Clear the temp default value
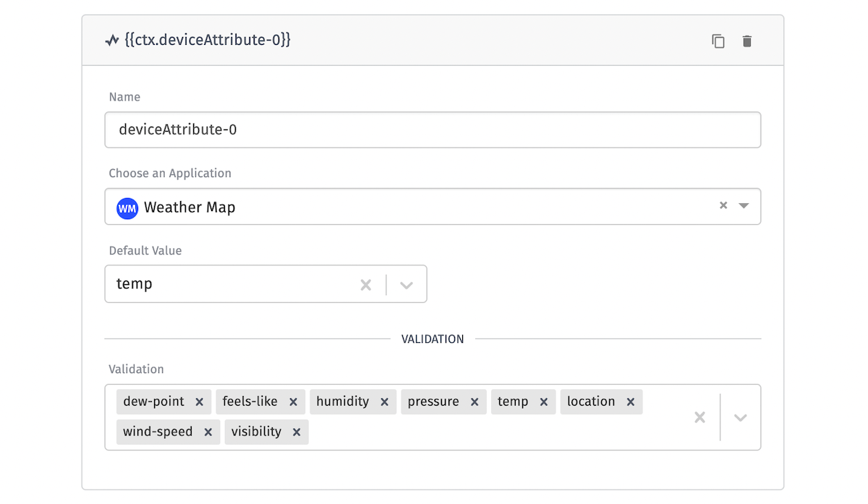 (366, 285)
